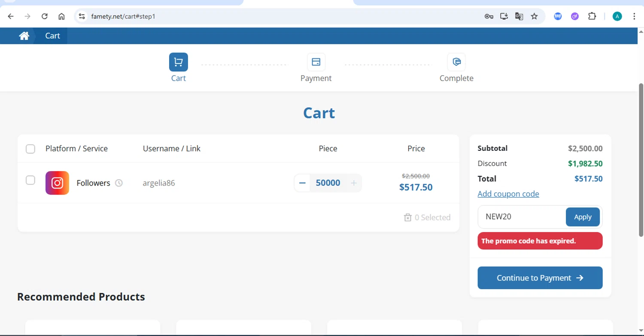Screen dimensions: 644x336
Task: Click the Complete step icon
Action: [456, 62]
